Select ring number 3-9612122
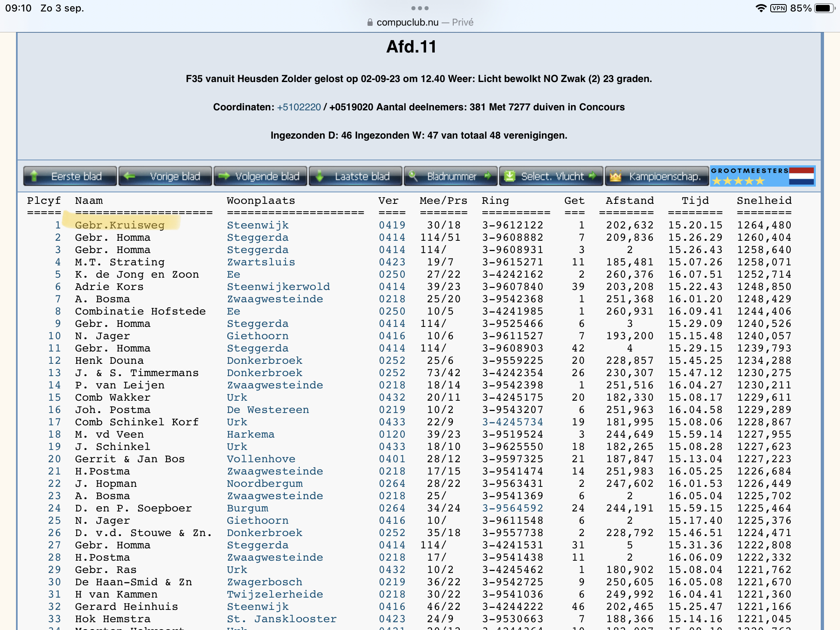 coord(513,225)
